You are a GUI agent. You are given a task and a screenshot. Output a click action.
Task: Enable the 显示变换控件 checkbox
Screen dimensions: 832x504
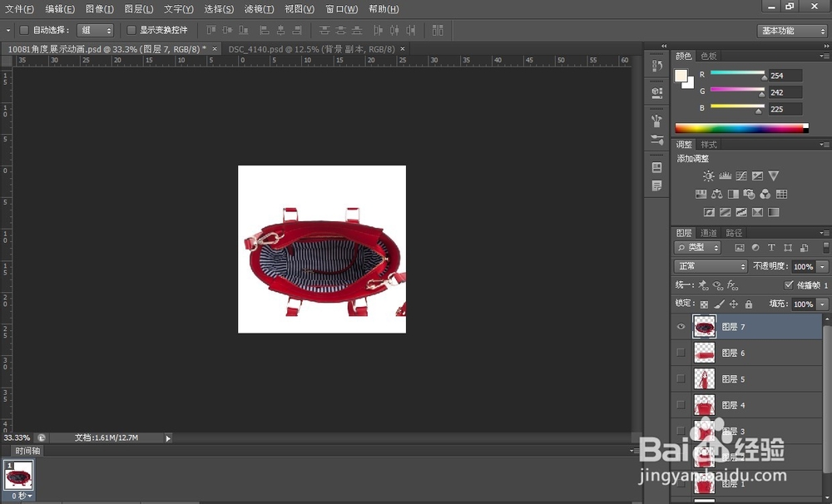click(x=131, y=30)
